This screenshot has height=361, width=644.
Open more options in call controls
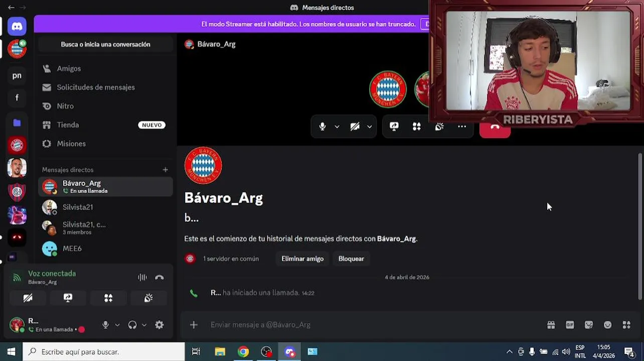(462, 127)
